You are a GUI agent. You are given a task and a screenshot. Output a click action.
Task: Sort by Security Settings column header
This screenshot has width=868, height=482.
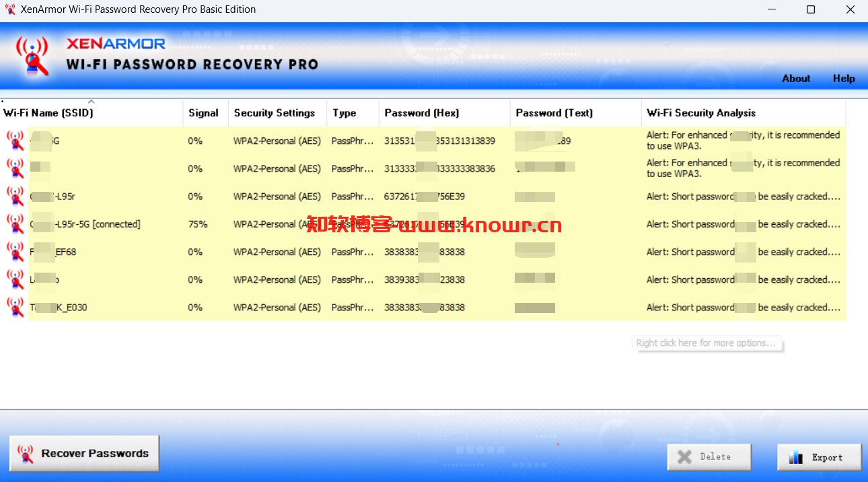(278, 113)
